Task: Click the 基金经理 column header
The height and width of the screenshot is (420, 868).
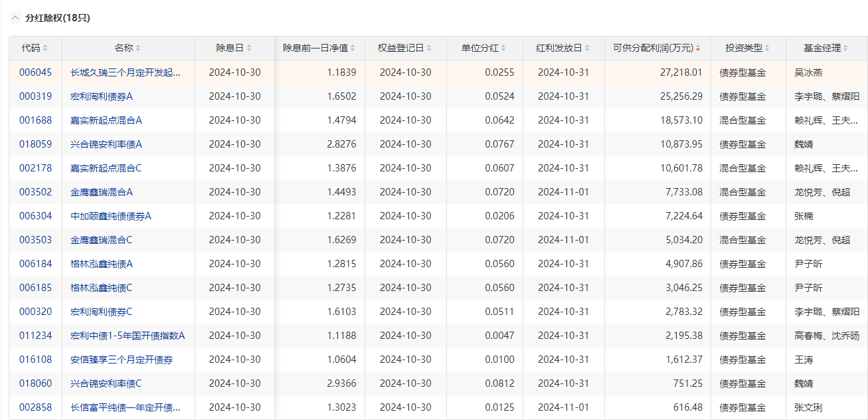Action: tap(826, 49)
